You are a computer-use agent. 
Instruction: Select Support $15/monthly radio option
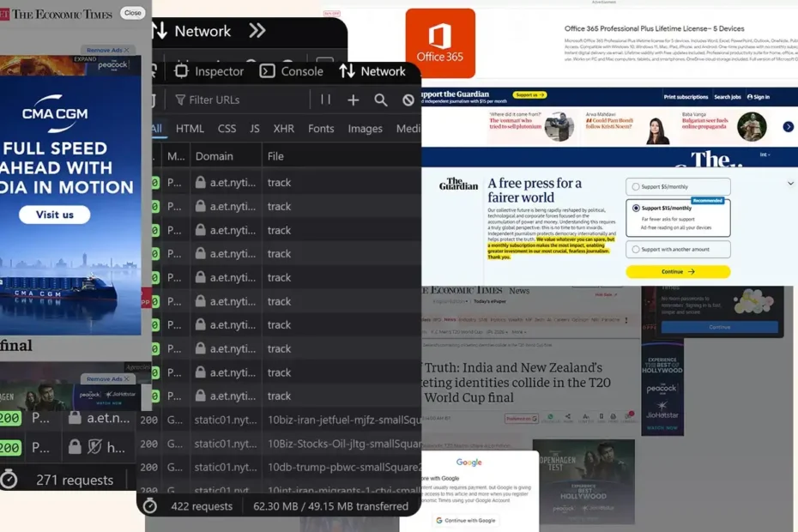coord(636,208)
